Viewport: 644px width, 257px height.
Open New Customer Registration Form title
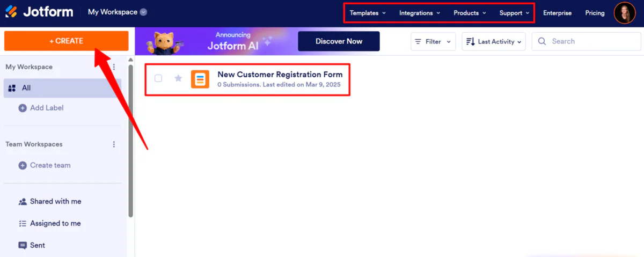280,75
